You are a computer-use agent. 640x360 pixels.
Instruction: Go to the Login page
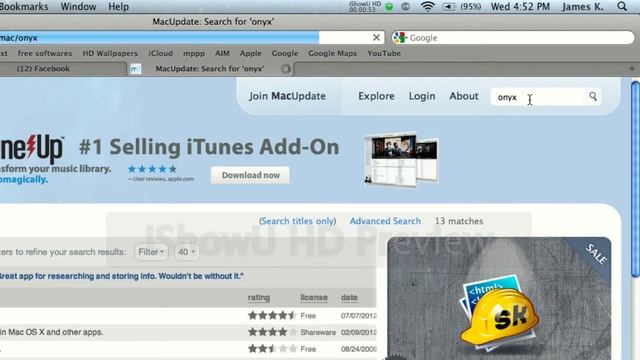pyautogui.click(x=422, y=96)
